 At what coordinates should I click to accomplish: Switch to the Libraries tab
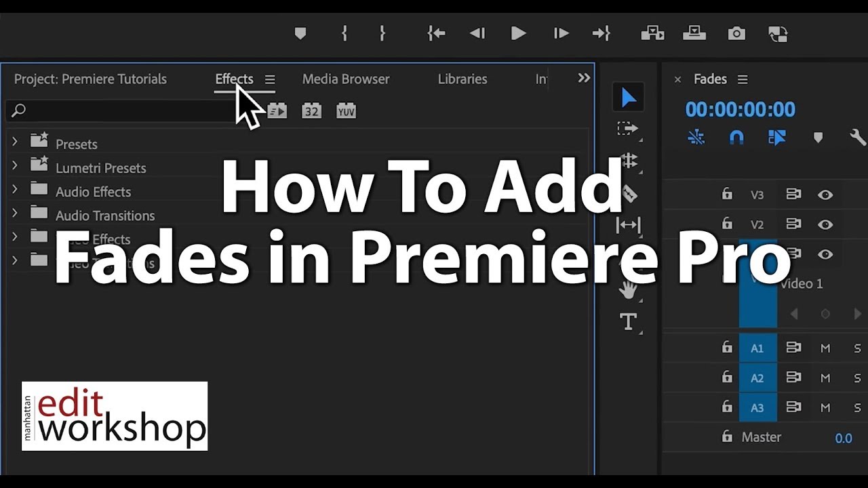[462, 79]
